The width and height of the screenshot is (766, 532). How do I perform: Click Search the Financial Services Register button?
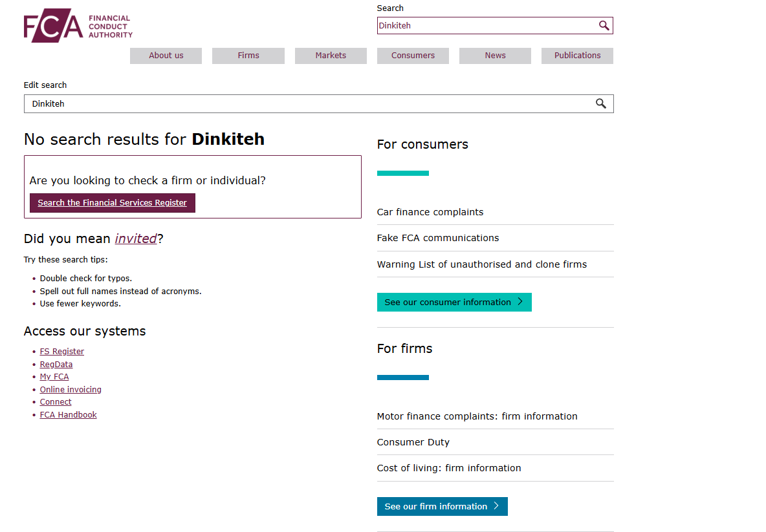(x=112, y=202)
